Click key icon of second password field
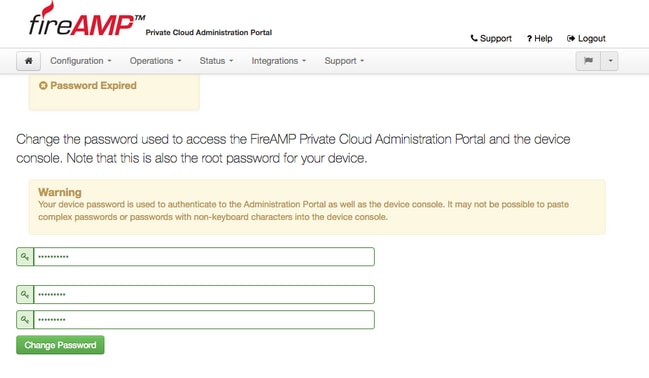The width and height of the screenshot is (649, 378). [25, 294]
